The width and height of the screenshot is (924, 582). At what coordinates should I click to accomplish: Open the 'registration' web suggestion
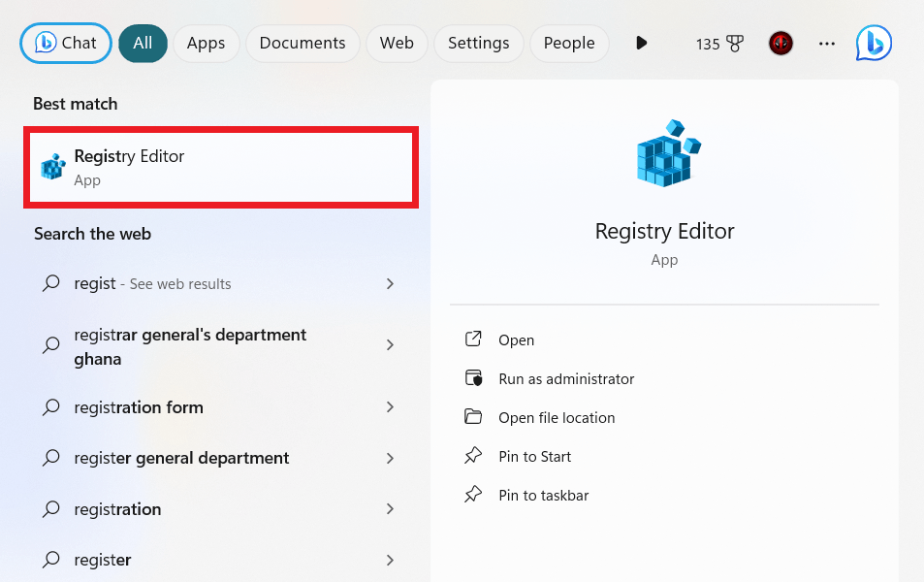pyautogui.click(x=220, y=509)
